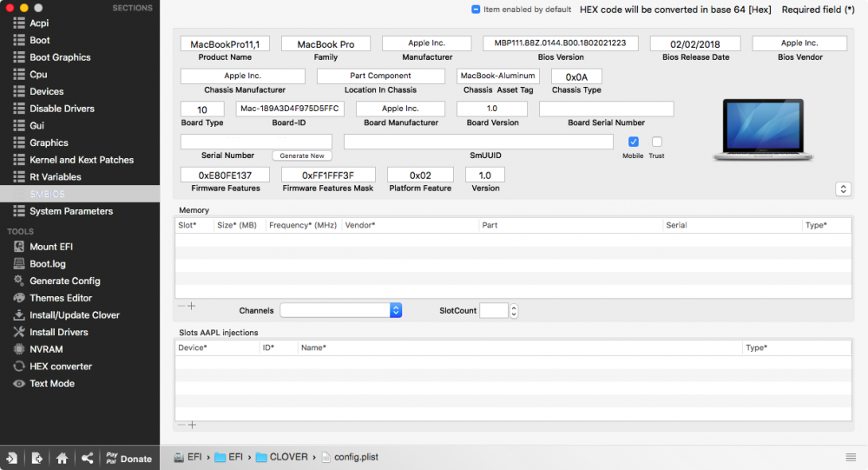This screenshot has width=868, height=470.
Task: Click the list view icon at bottom right
Action: 851,457
